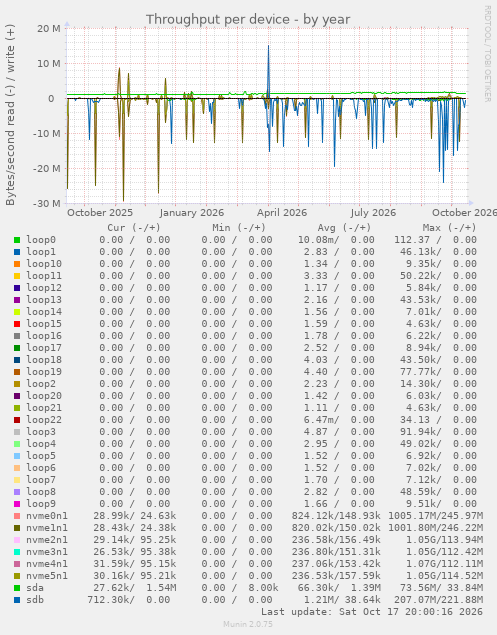Click nvme0n1's current value '28.99k/ 24.63k'
The width and height of the screenshot is (497, 635).
tap(134, 516)
